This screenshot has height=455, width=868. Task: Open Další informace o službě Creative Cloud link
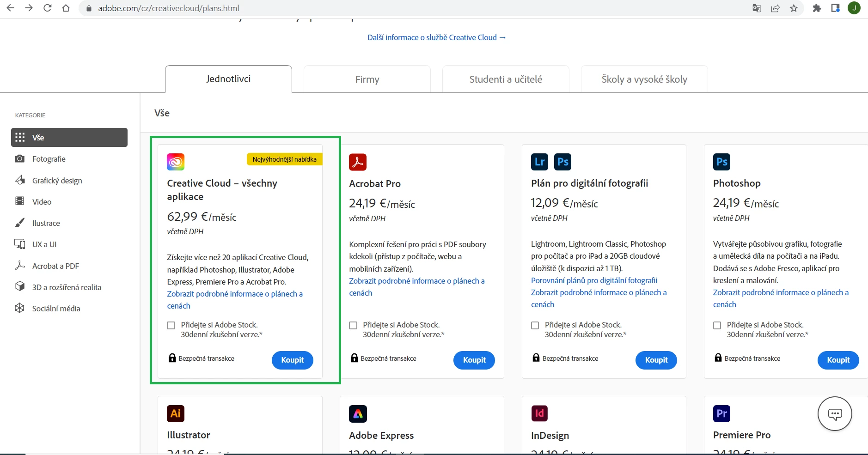[x=437, y=37]
